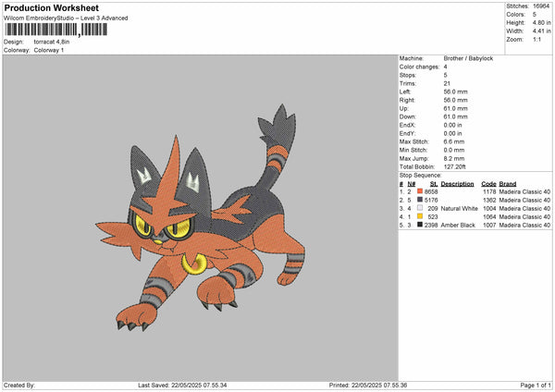This screenshot has width=555, height=392.
Task: Click thread code 1004
Action: 489,208
